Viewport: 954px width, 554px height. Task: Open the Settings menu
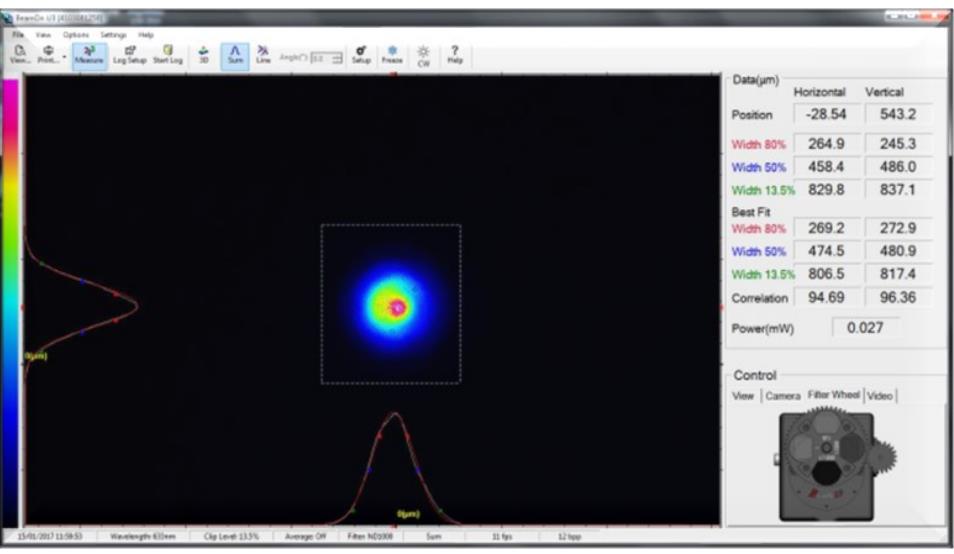112,34
